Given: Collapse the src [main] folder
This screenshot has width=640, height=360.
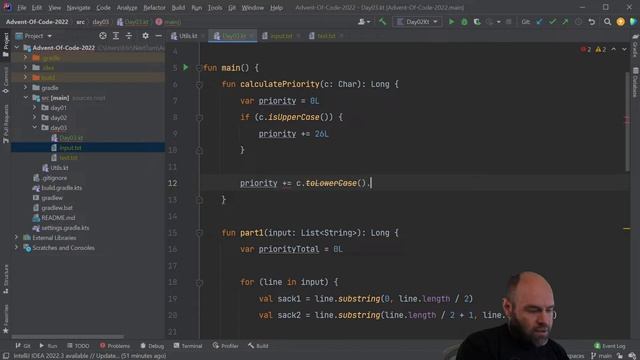Looking at the screenshot, I should tap(26, 98).
